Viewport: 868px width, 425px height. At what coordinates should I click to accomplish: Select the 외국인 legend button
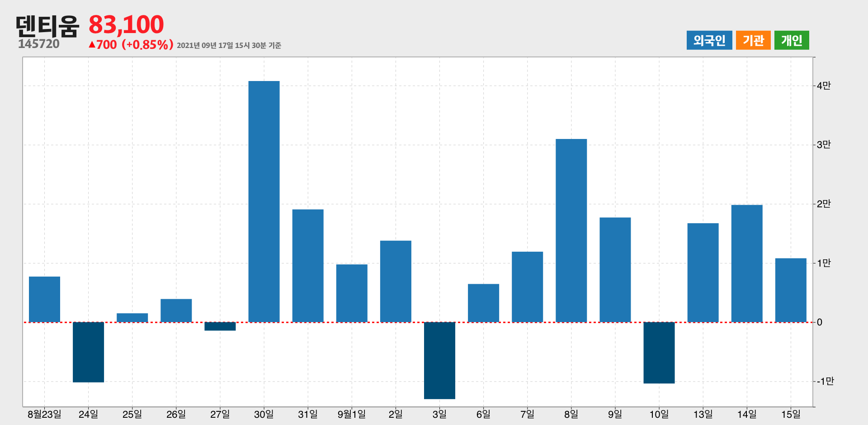tap(709, 40)
